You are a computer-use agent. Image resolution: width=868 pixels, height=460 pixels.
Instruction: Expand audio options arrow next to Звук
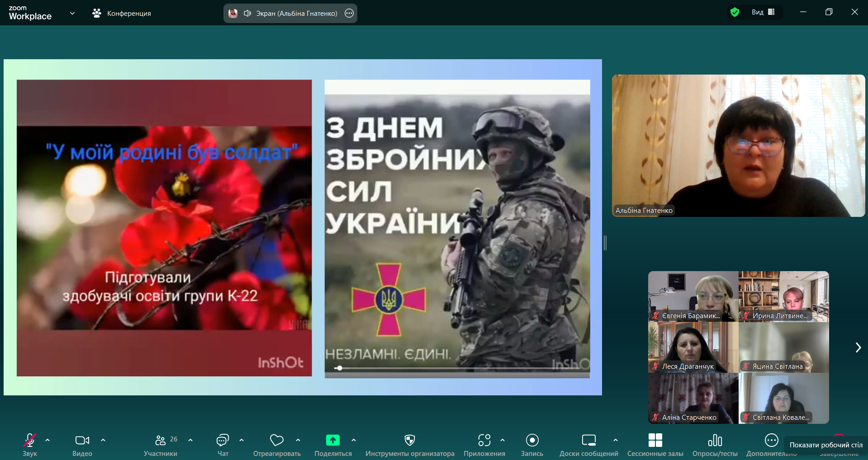[x=47, y=440]
